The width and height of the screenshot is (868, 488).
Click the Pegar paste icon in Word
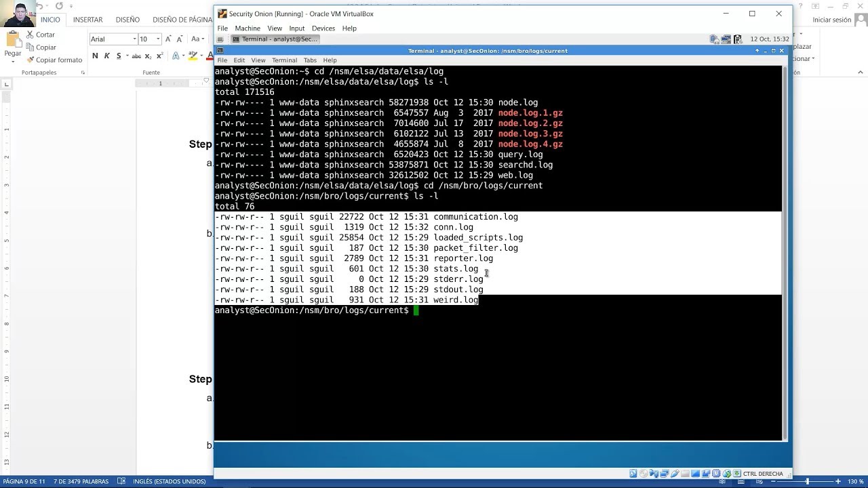pos(13,41)
